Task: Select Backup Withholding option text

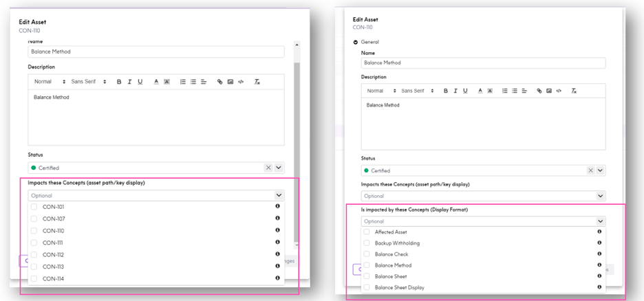Action: (x=397, y=243)
